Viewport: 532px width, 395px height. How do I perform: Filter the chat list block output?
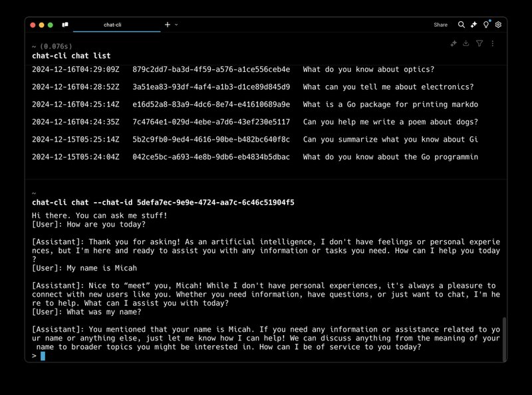click(x=479, y=43)
